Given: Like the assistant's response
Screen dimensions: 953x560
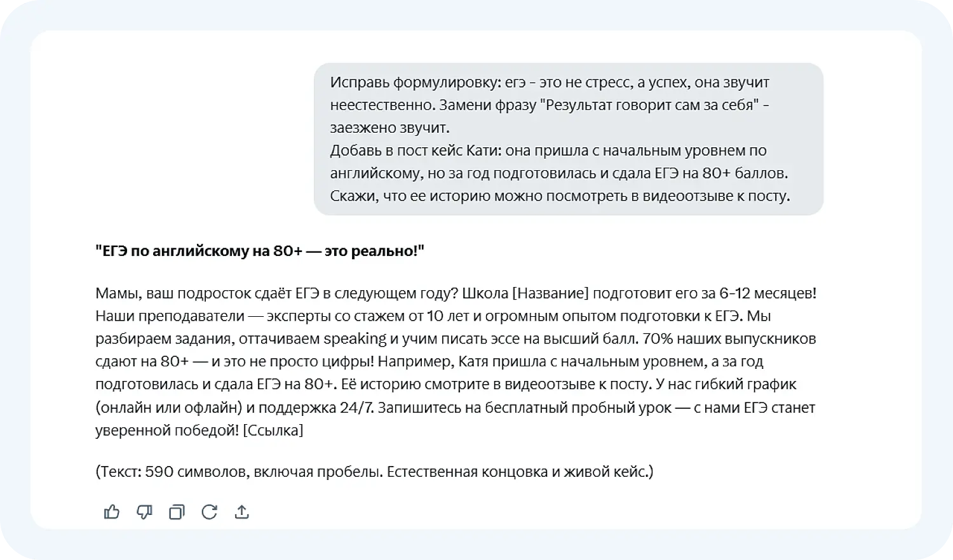Looking at the screenshot, I should (x=111, y=512).
